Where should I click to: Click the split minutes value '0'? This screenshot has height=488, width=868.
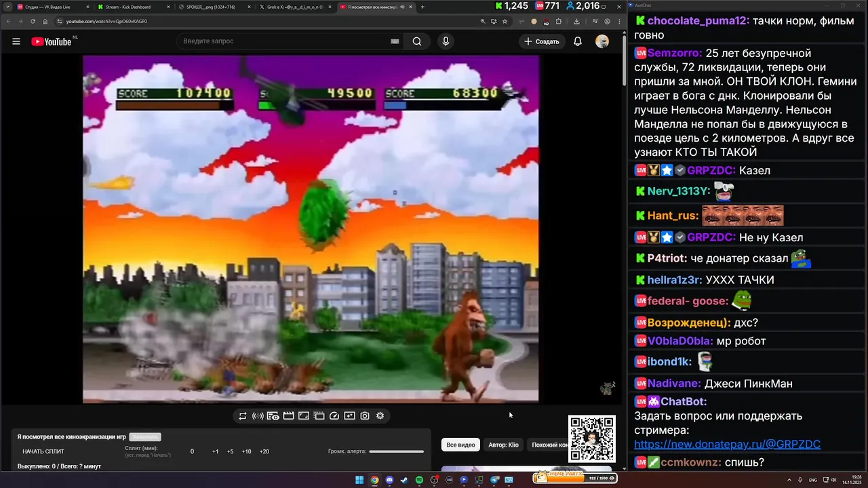pos(192,451)
